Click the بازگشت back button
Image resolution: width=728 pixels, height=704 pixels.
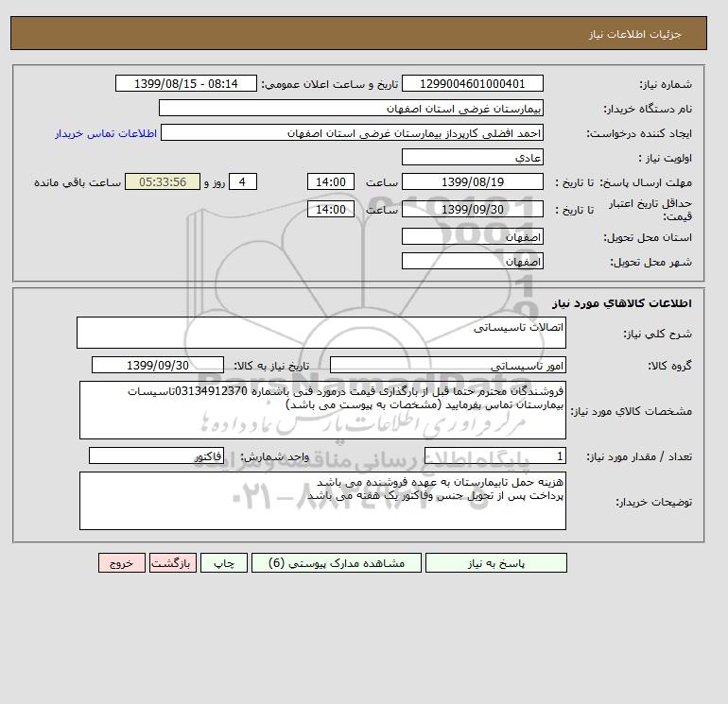[x=173, y=563]
